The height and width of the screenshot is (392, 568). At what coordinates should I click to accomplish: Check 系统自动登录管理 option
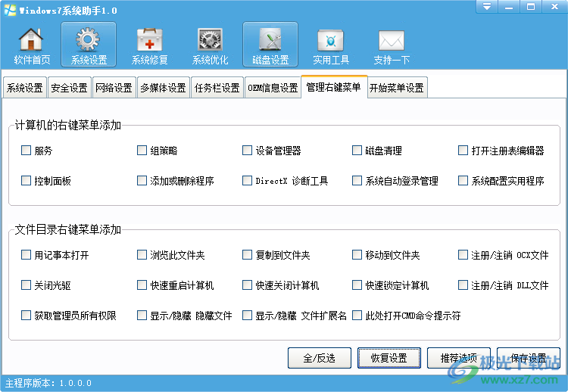[357, 180]
